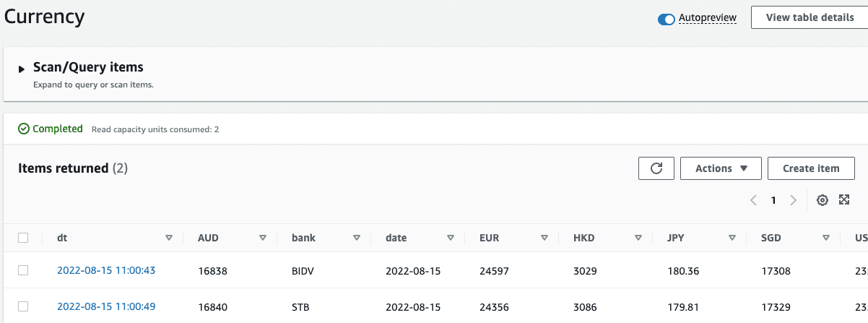Click the STB bank cell
The width and height of the screenshot is (868, 323).
(x=300, y=307)
